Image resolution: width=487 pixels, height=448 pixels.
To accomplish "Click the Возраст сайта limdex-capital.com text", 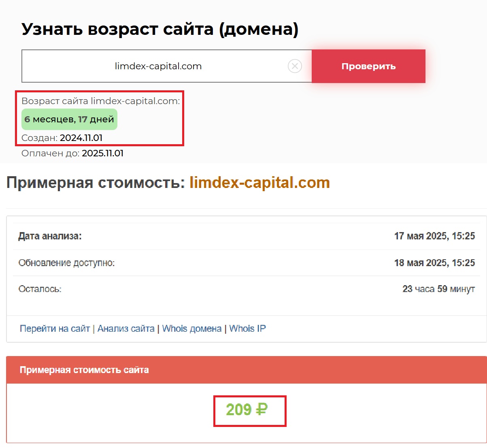I will [100, 101].
